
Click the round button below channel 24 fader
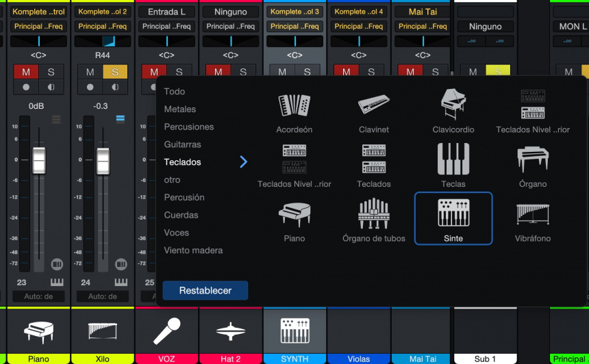point(121,264)
